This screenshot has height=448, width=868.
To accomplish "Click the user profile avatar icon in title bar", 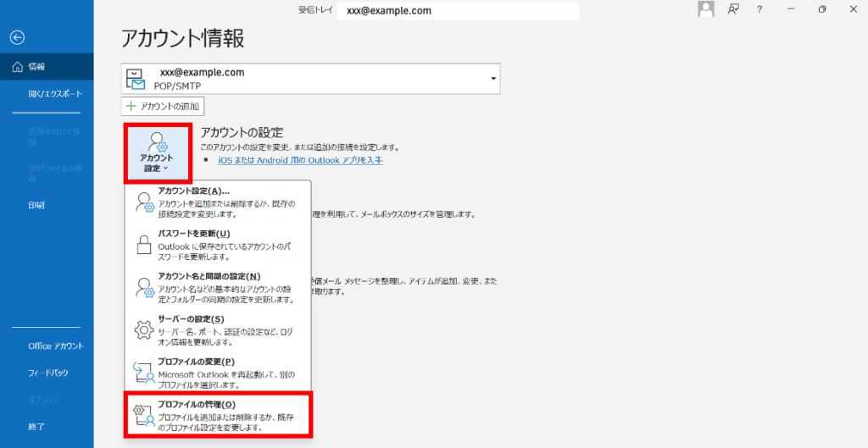I will tap(704, 9).
